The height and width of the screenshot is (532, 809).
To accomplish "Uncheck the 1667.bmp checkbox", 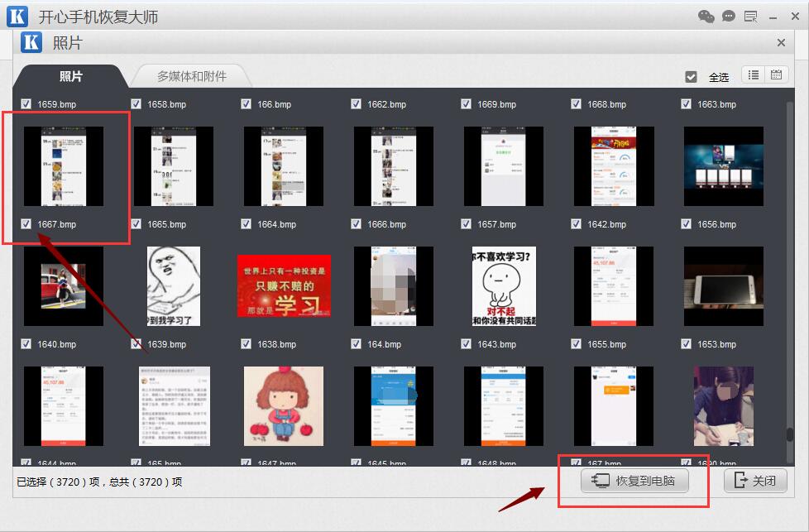I will pos(26,224).
